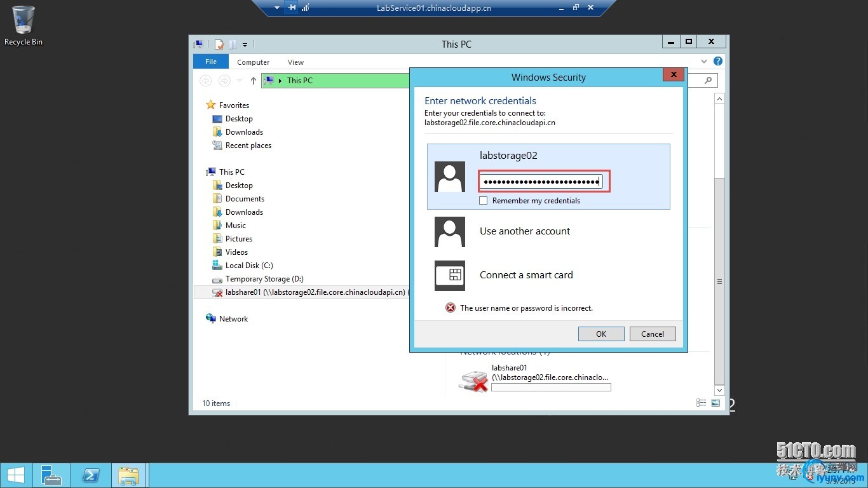The width and height of the screenshot is (868, 488).
Task: Click the pin icon on the remote connection bar
Action: coord(292,8)
